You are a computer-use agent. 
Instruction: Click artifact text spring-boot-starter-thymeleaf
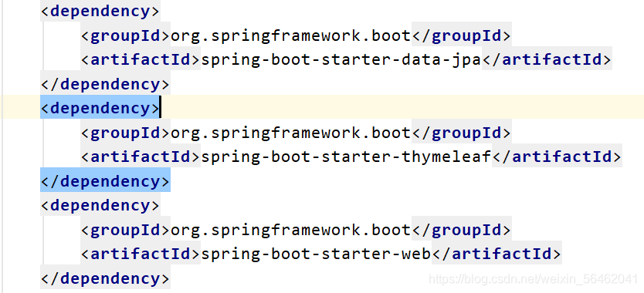click(346, 157)
